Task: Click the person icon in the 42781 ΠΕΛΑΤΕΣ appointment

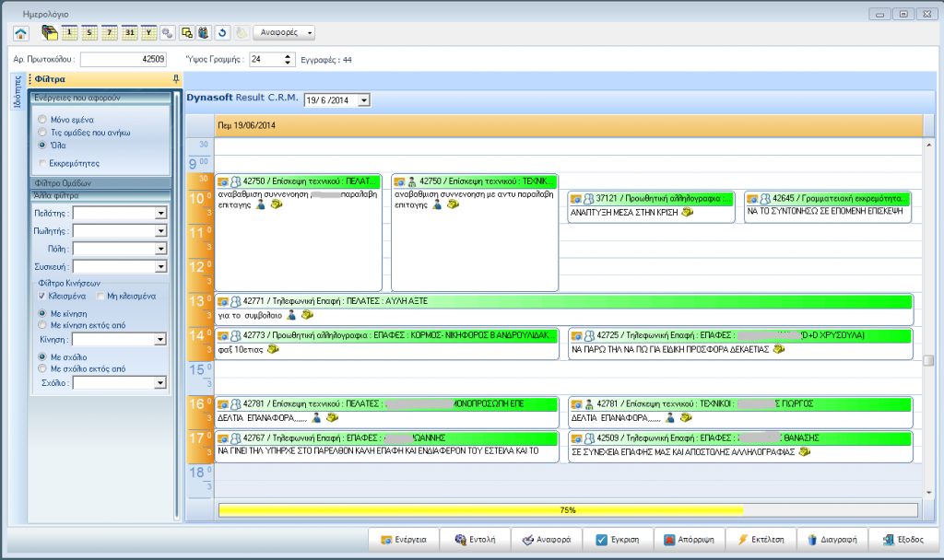Action: (317, 417)
